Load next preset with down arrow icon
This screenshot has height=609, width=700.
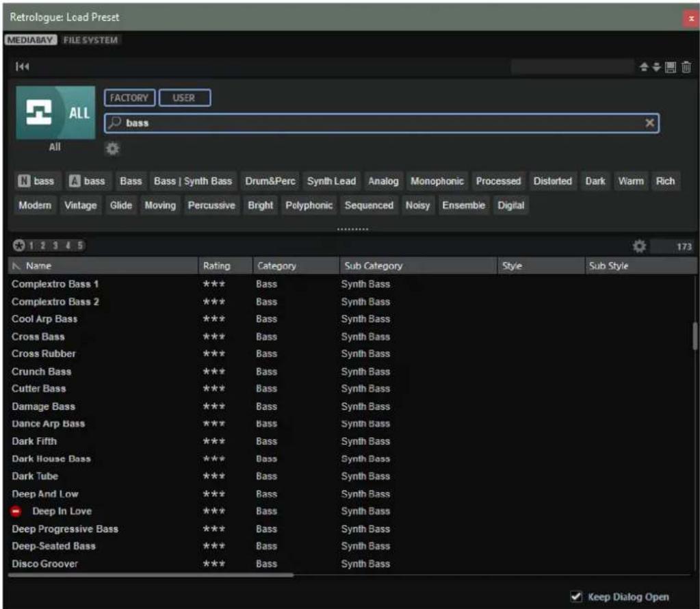click(656, 67)
